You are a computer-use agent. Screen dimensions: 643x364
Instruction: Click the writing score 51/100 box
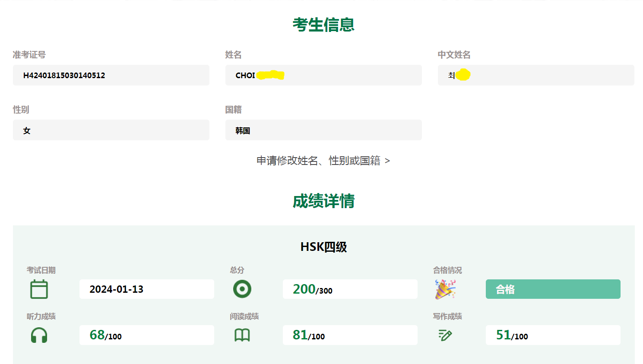(x=553, y=335)
